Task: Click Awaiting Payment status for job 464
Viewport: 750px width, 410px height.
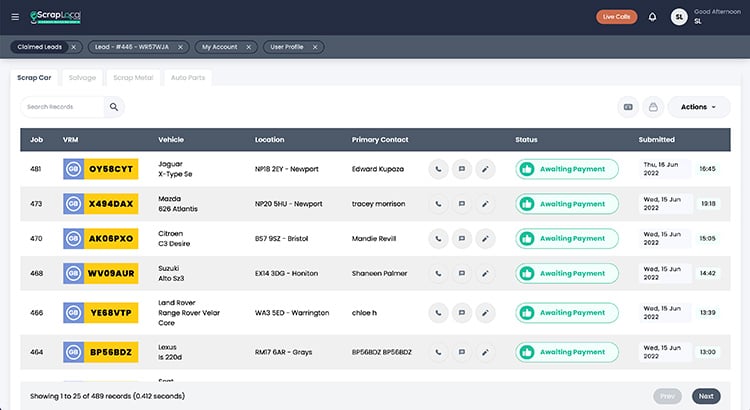Action: coord(567,352)
